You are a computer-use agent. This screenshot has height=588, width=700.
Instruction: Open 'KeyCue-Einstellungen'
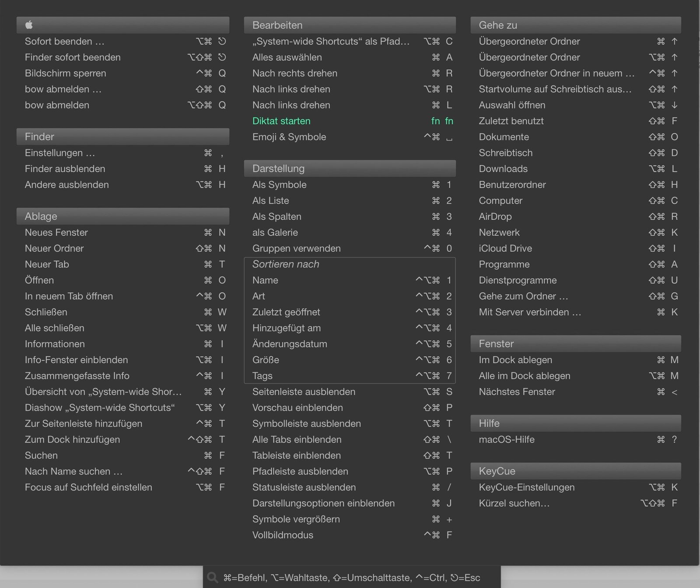pyautogui.click(x=576, y=487)
